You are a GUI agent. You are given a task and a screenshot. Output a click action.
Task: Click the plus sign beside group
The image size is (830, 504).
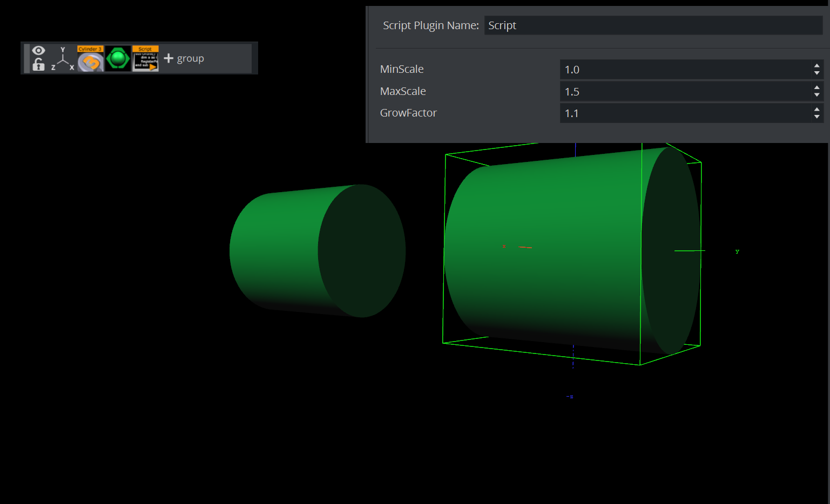168,58
